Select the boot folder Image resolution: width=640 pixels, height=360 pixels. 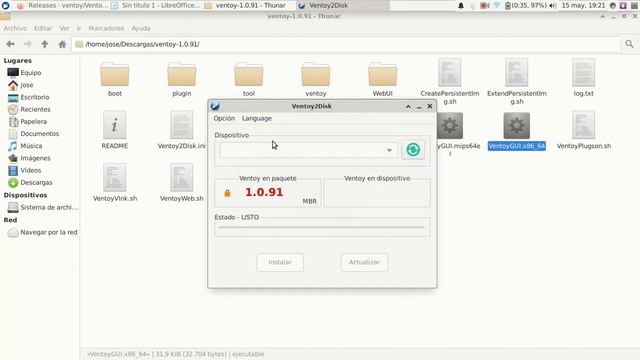coord(115,80)
